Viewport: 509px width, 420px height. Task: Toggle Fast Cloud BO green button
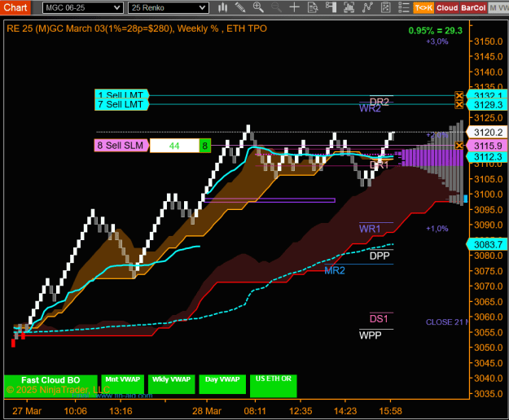coord(50,386)
